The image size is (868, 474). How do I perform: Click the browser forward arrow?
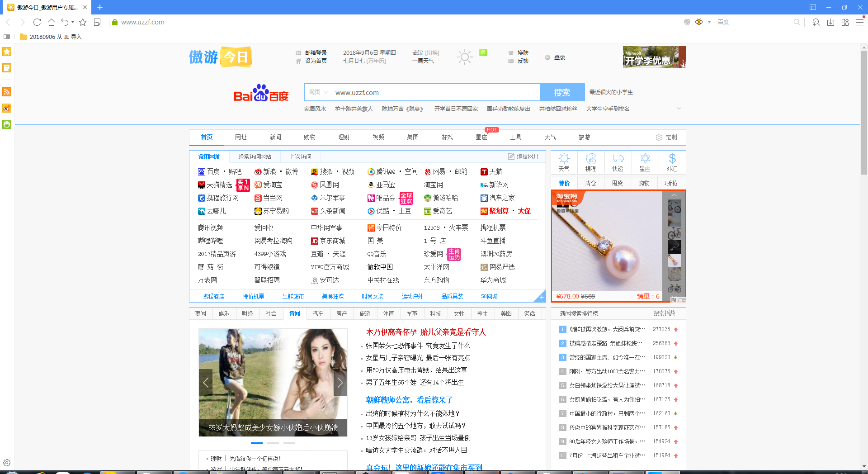pos(23,22)
